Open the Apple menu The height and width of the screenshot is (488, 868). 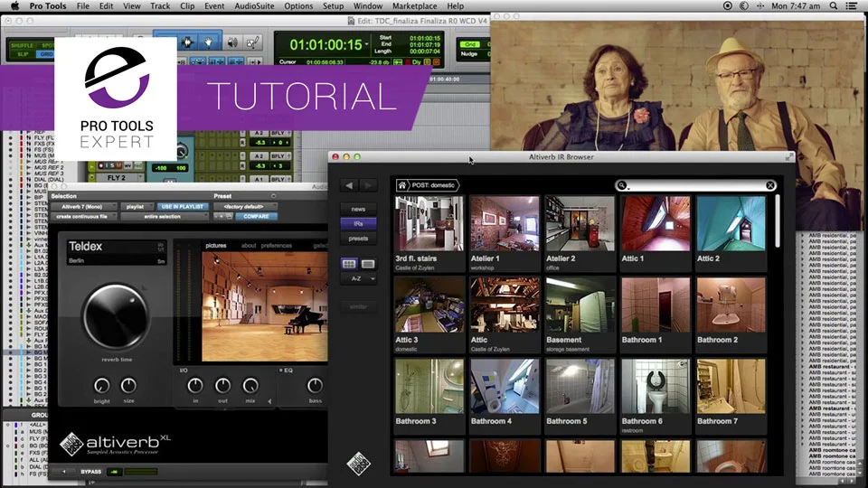coord(15,6)
